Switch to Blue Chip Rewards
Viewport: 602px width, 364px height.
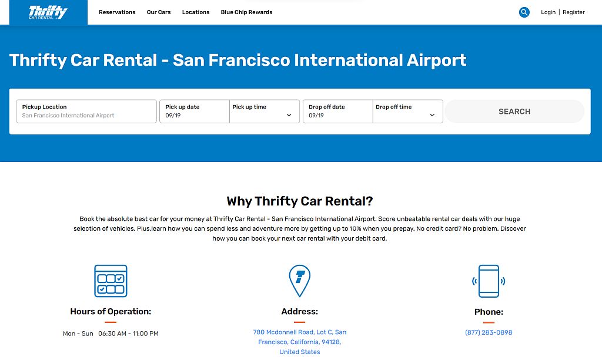pos(246,12)
